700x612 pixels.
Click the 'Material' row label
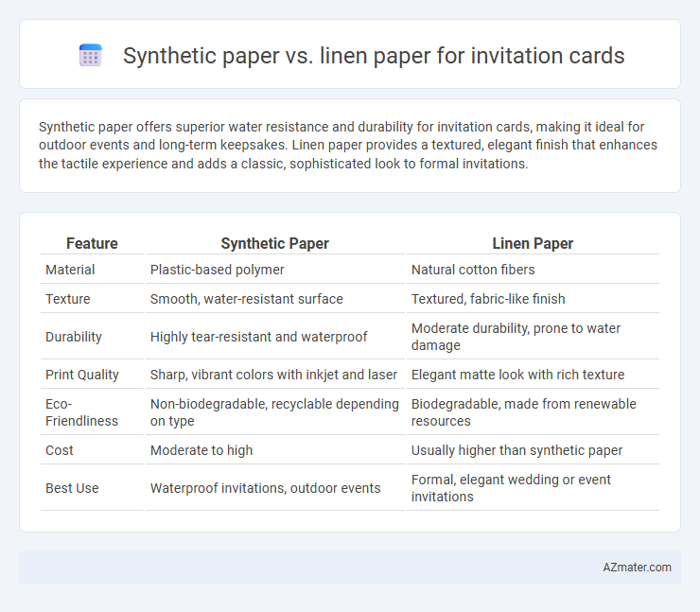click(x=70, y=270)
